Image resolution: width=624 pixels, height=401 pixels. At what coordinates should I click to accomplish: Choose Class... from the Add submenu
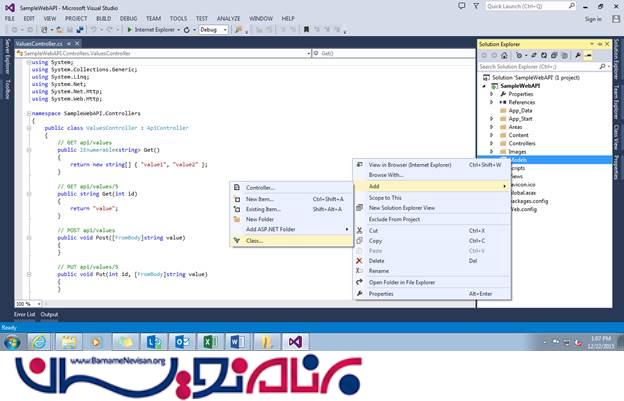tap(254, 240)
